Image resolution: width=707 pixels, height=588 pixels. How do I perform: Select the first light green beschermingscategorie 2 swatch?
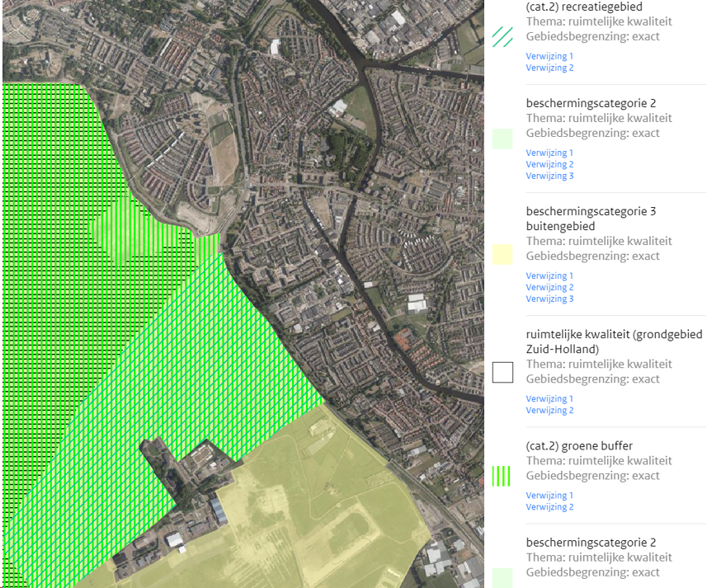502,139
